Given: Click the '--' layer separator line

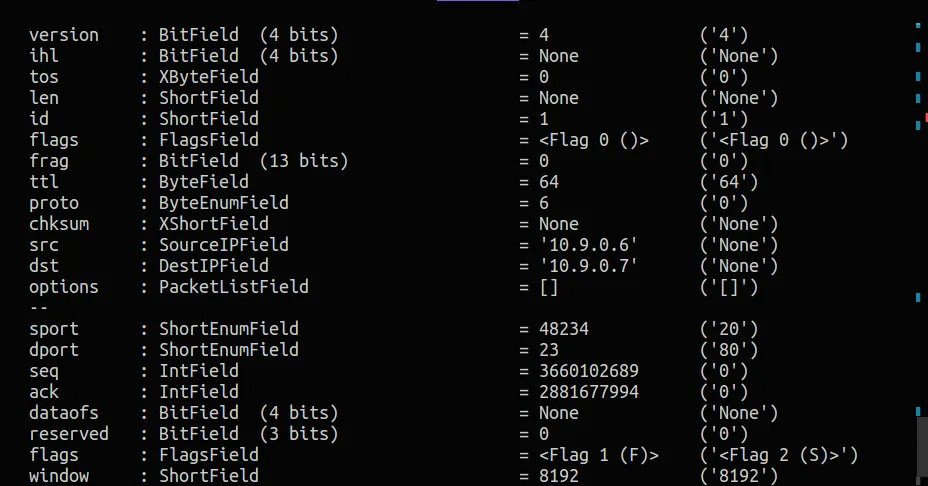Looking at the screenshot, I should pos(39,308).
